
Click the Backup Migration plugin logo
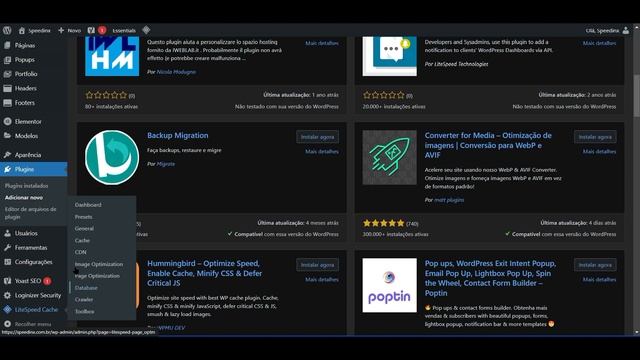coord(112,158)
